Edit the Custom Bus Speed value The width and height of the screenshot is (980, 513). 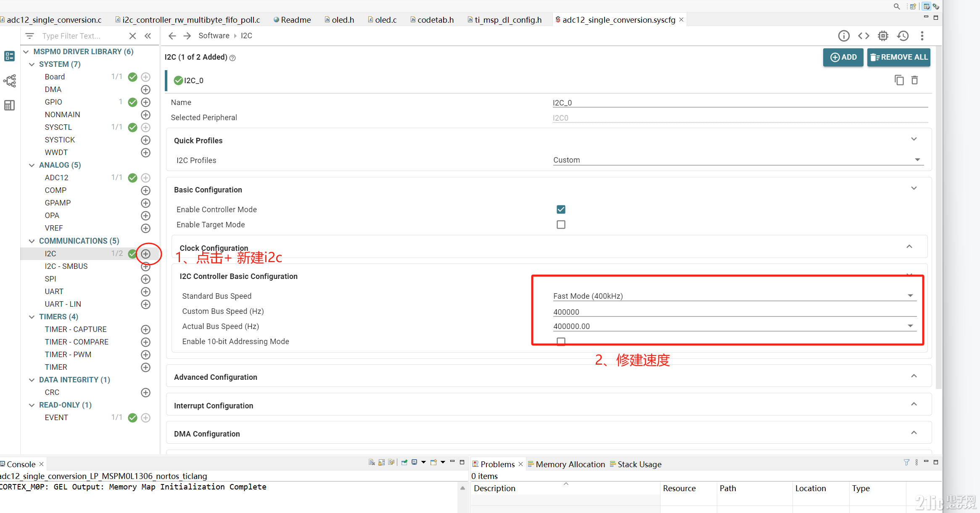click(734, 312)
